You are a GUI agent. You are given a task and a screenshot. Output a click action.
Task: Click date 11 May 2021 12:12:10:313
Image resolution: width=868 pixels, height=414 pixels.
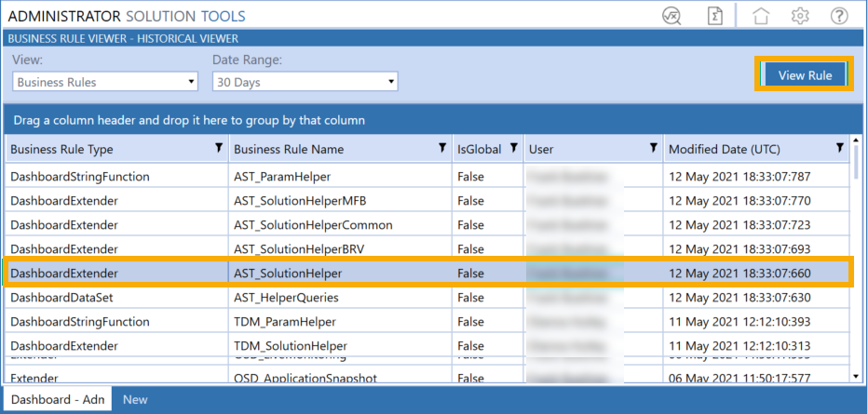(739, 346)
